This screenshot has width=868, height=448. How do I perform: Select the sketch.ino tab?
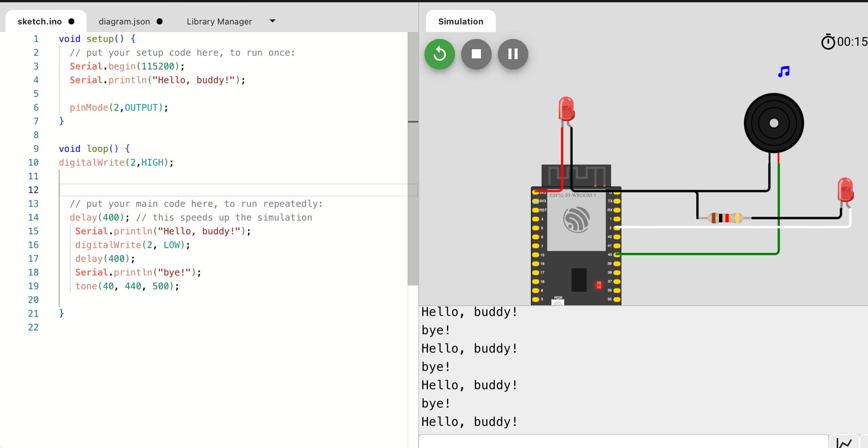(40, 22)
